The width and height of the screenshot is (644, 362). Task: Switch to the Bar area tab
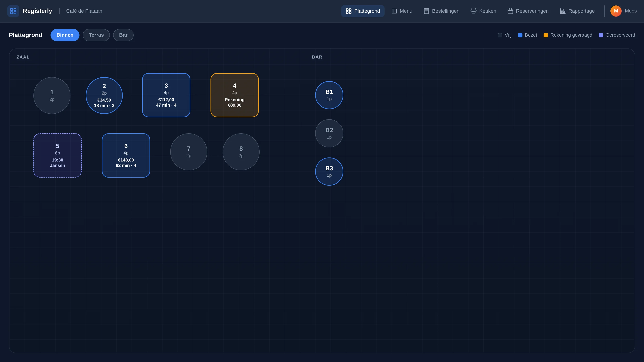coord(123,35)
